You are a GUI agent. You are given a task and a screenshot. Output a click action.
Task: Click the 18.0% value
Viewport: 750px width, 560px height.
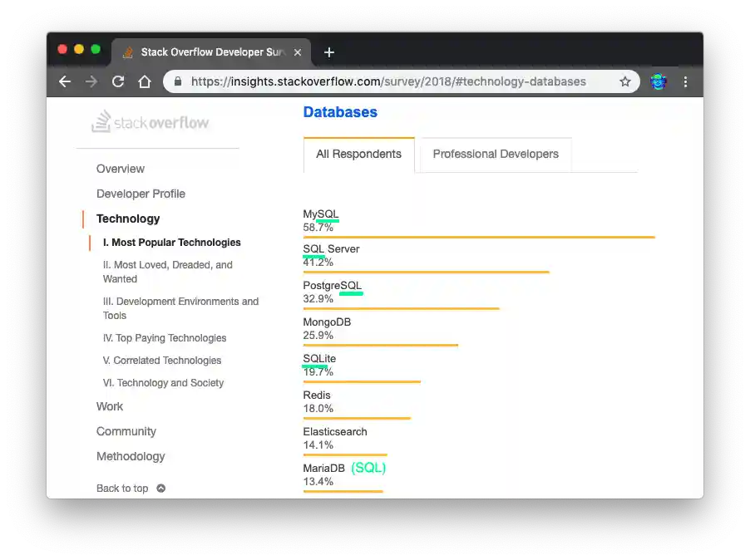pyautogui.click(x=318, y=409)
